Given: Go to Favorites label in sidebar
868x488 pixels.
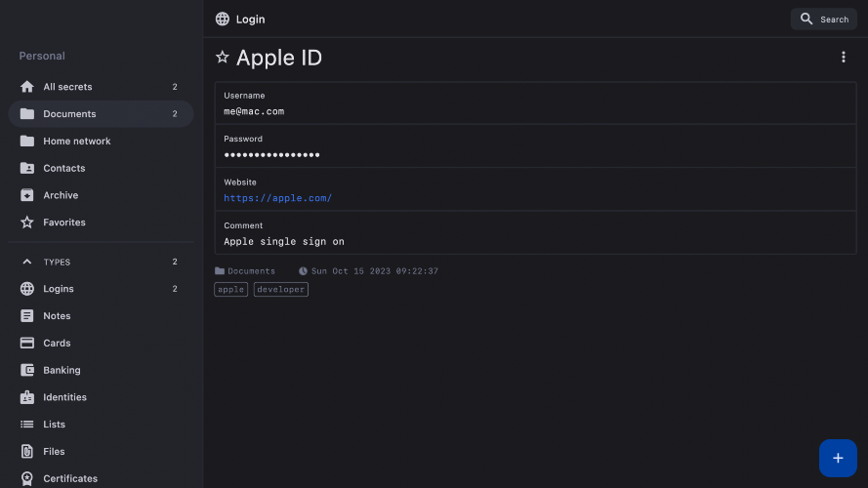Looking at the screenshot, I should pyautogui.click(x=64, y=223).
